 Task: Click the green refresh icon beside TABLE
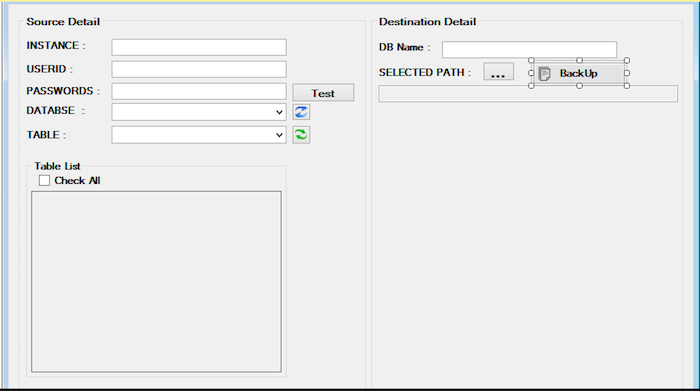pos(301,135)
